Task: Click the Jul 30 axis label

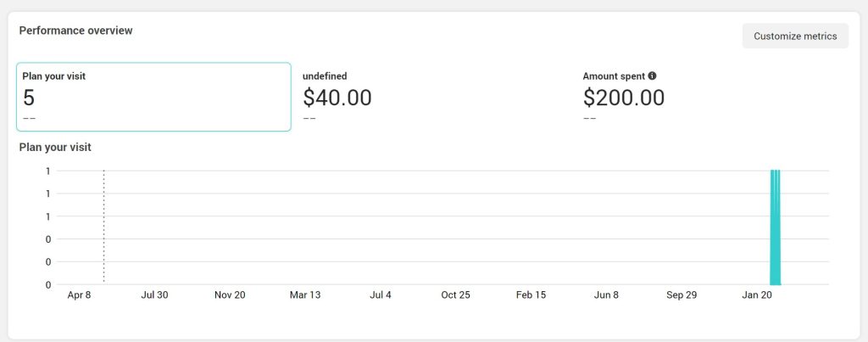Action: (154, 294)
